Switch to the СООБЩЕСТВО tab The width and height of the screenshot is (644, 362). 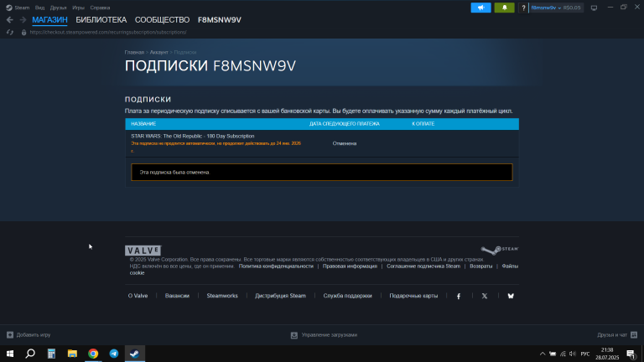162,20
